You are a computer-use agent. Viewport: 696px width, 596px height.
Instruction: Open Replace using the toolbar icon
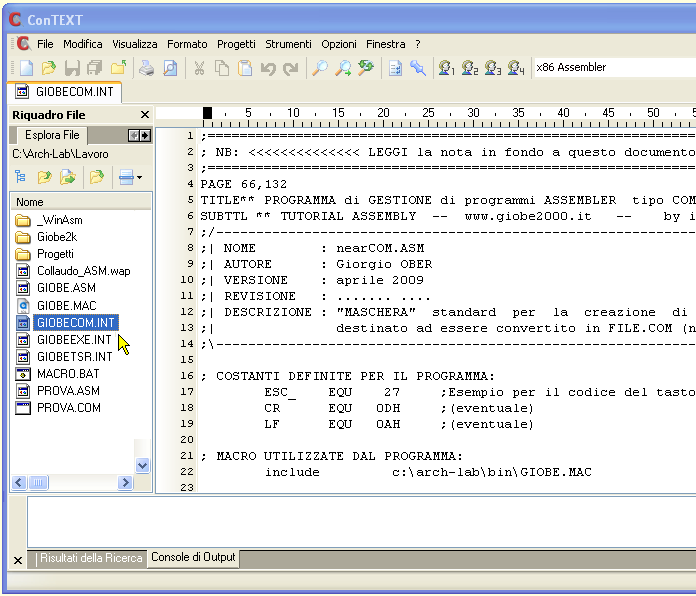[366, 68]
